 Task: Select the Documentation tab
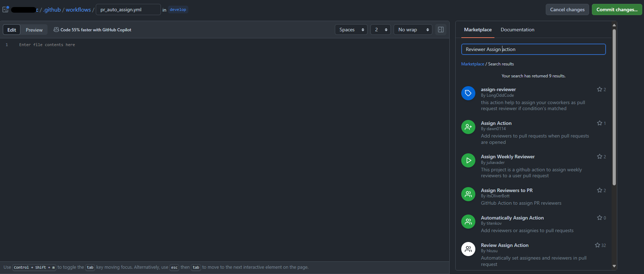tap(517, 30)
